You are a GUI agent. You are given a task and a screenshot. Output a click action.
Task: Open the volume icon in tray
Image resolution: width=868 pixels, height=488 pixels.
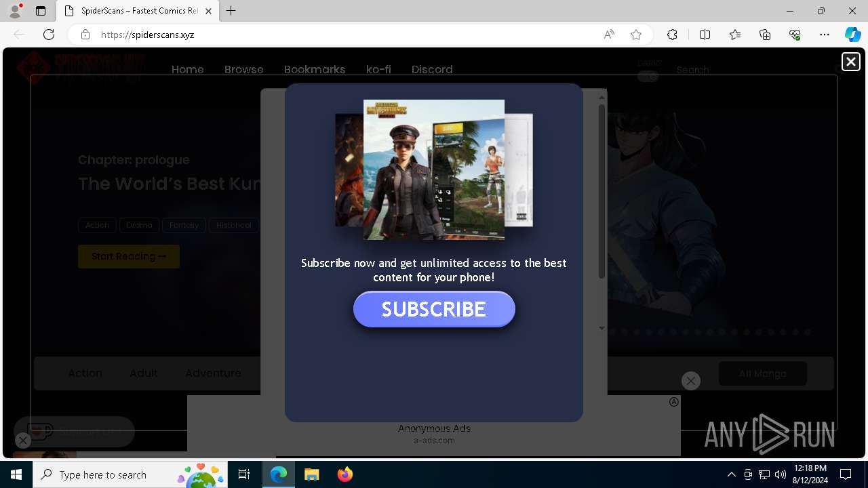[780, 474]
